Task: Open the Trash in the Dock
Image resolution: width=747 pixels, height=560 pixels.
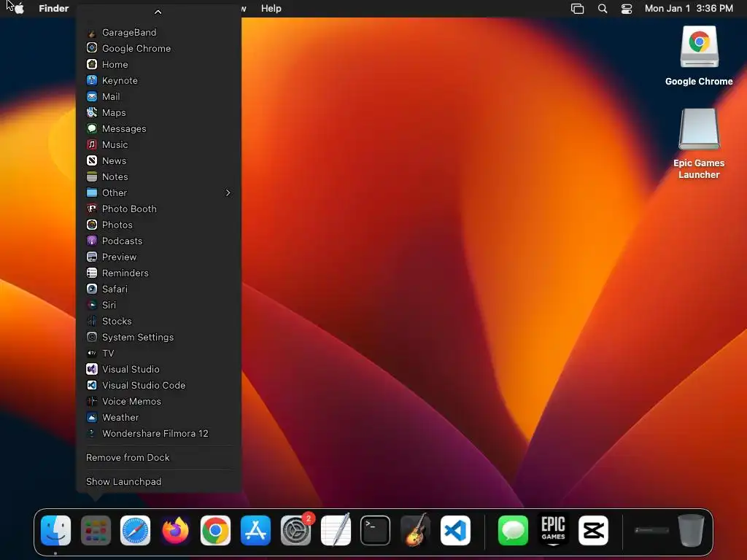Action: pos(691,530)
